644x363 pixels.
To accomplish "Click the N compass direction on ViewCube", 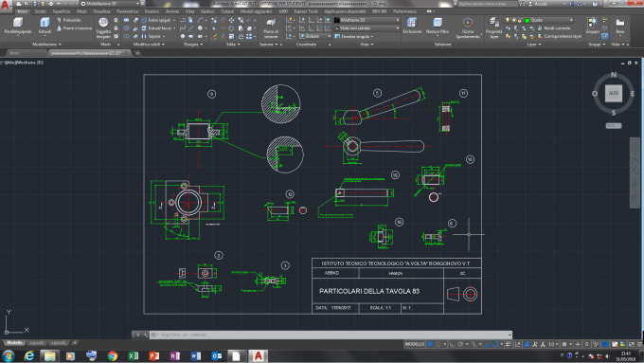I will [x=613, y=75].
